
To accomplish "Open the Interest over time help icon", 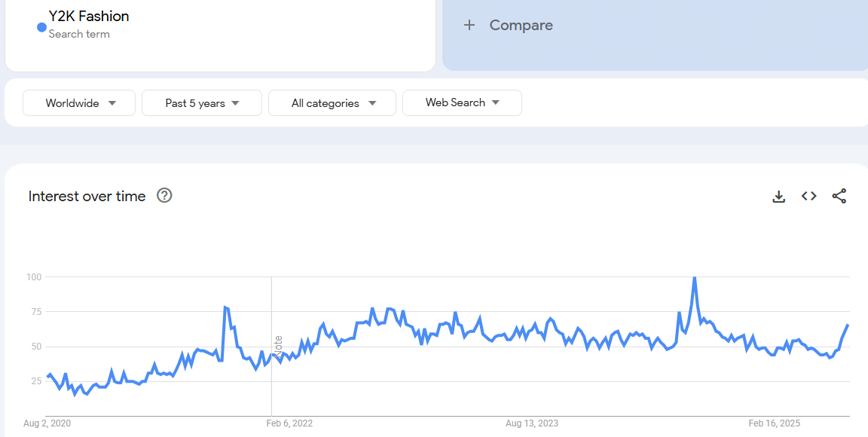I will point(164,196).
